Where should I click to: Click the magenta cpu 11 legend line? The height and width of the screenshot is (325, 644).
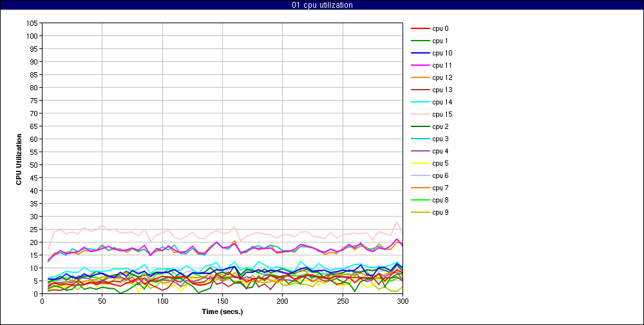pos(420,65)
